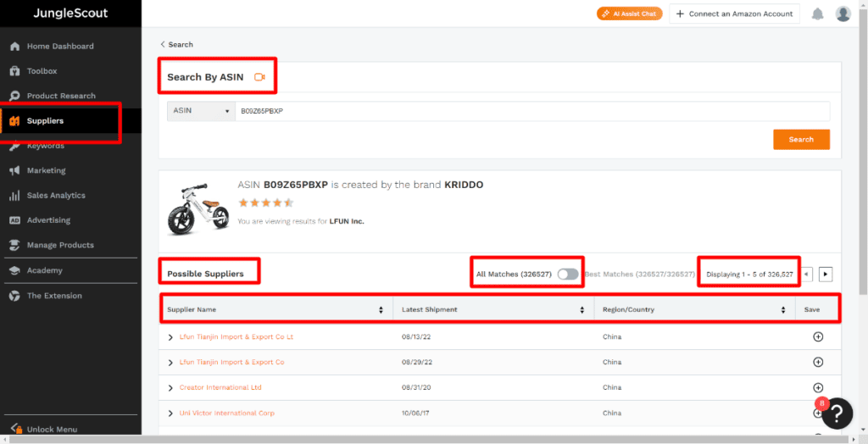Go back to Search link
Screen dimensions: 868x444
[x=176, y=44]
